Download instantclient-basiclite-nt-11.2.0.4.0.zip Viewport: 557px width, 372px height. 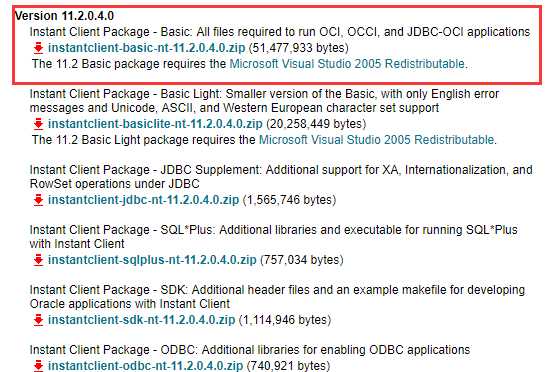pyautogui.click(x=155, y=124)
